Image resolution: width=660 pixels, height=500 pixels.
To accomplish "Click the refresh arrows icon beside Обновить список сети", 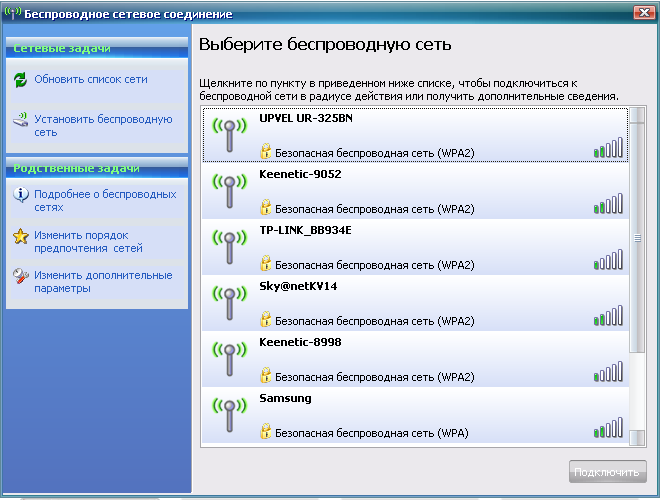I will point(20,80).
